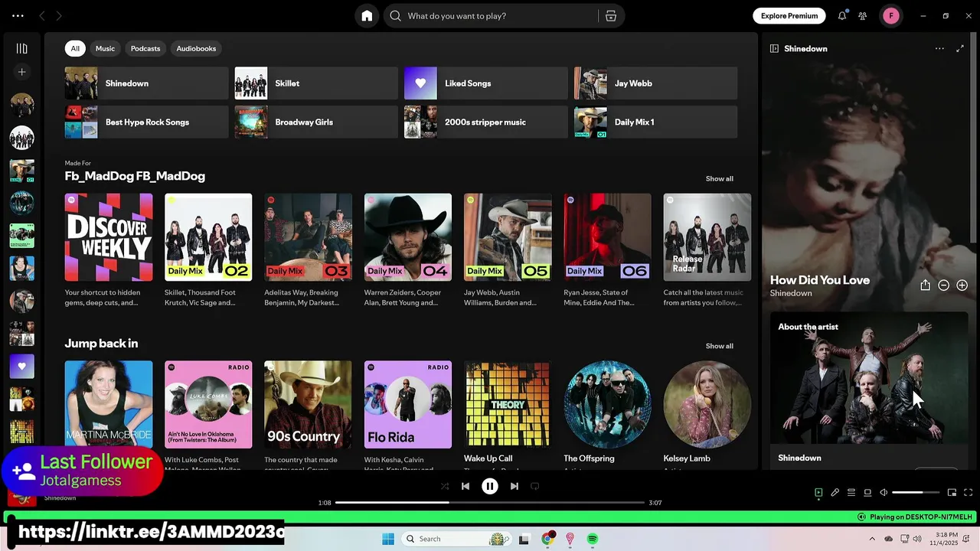
Task: Open the Daily Mix 1 tile
Action: [x=656, y=122]
